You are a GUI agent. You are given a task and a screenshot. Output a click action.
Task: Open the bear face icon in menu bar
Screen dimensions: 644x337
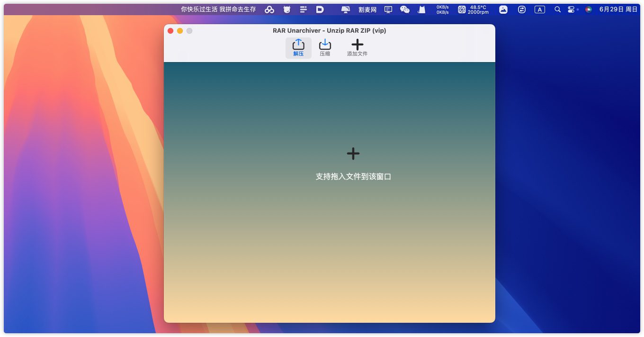pos(287,9)
